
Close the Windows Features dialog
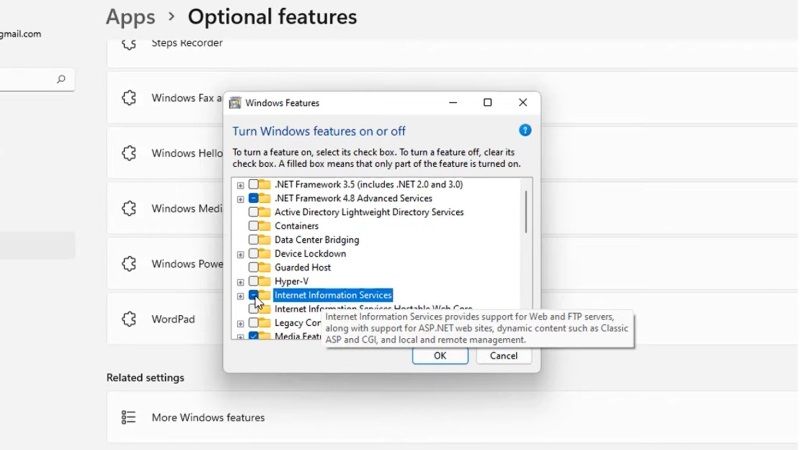tap(523, 103)
